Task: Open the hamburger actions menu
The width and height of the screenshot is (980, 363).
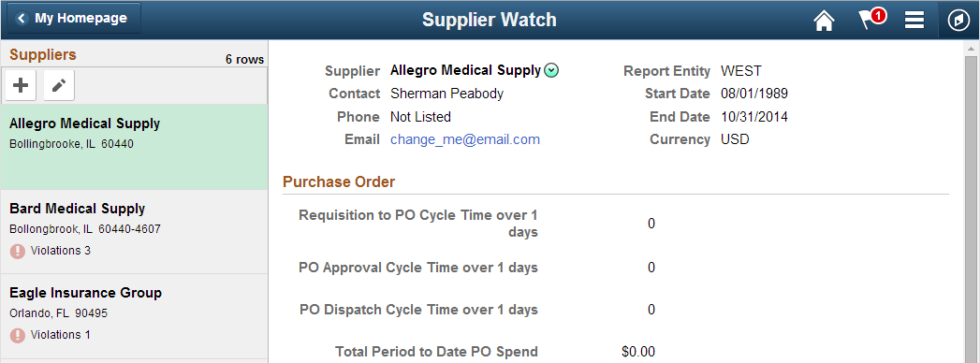Action: 914,21
